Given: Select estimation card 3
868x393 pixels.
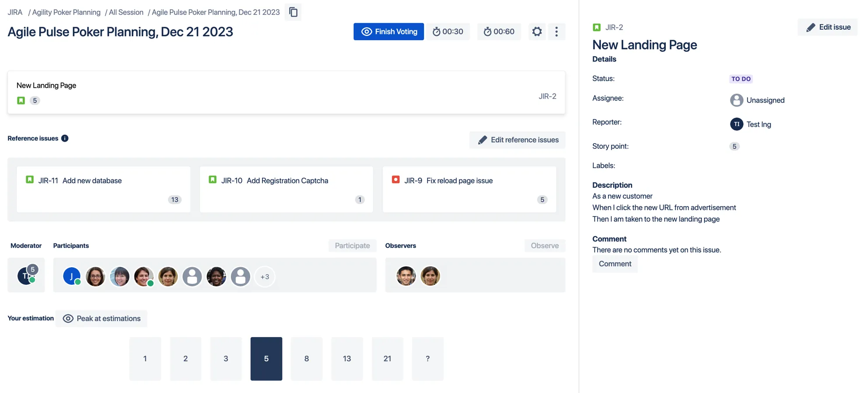Looking at the screenshot, I should click(x=226, y=359).
